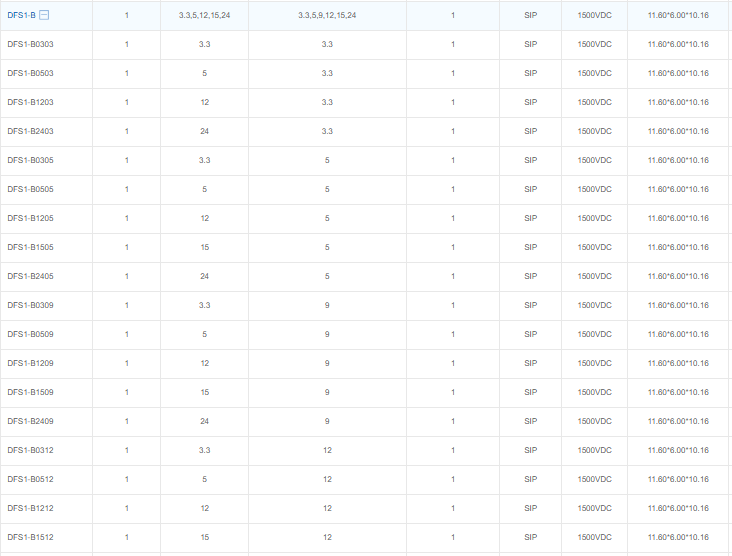The width and height of the screenshot is (732, 556).
Task: Select part number DFS1-B0305
Action: pos(30,160)
